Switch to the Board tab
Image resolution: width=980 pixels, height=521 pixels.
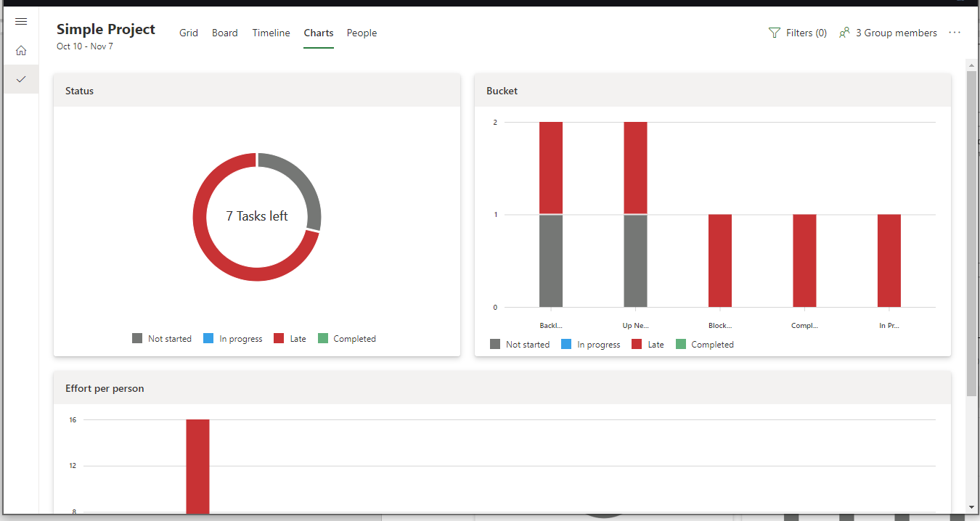point(225,33)
